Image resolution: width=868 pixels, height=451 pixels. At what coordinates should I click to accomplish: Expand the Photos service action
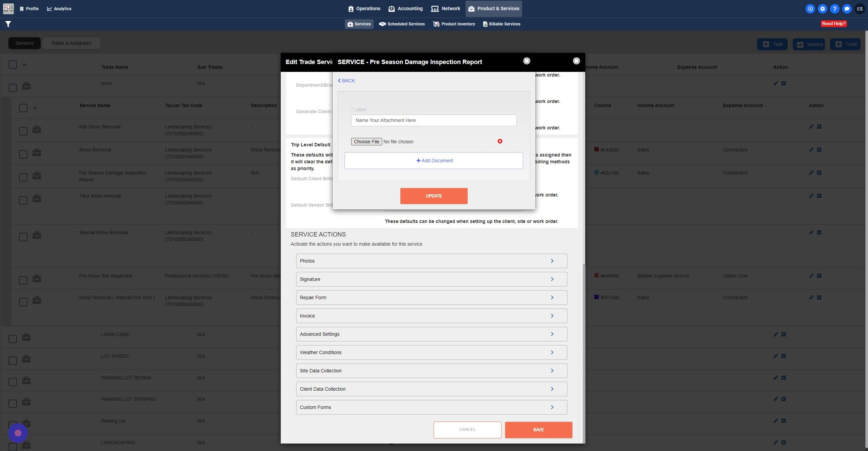click(x=431, y=261)
